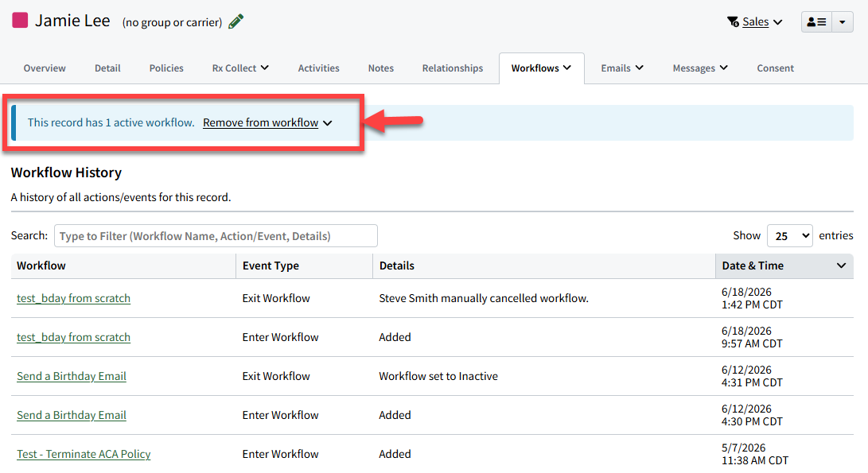Select 'Steve Smith manually cancelled workflow.' details text
Image resolution: width=868 pixels, height=473 pixels.
[484, 298]
